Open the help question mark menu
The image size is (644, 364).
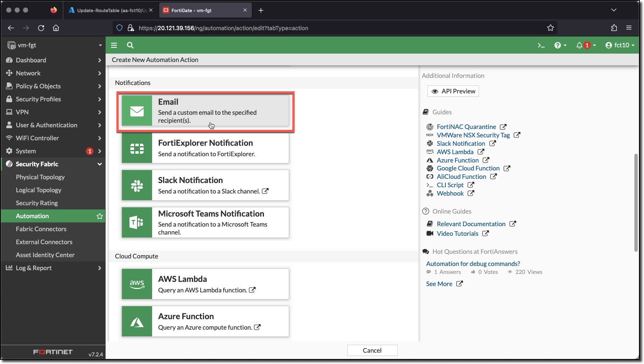pyautogui.click(x=560, y=45)
